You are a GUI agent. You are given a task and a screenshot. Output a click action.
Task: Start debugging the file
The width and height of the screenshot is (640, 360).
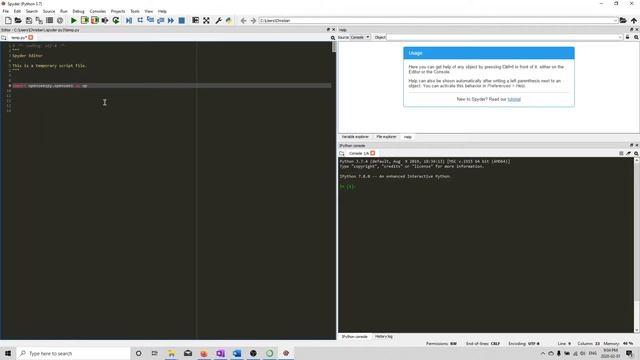[x=129, y=20]
